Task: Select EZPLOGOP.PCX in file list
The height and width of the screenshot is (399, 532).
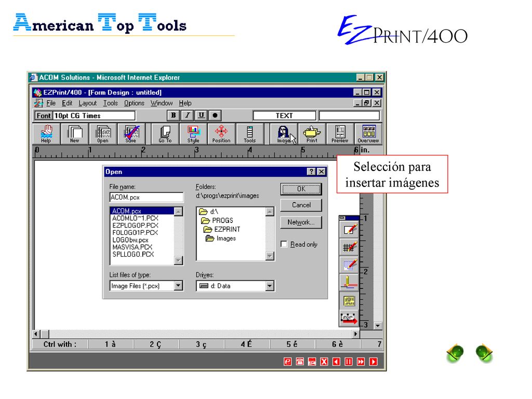Action: point(135,225)
